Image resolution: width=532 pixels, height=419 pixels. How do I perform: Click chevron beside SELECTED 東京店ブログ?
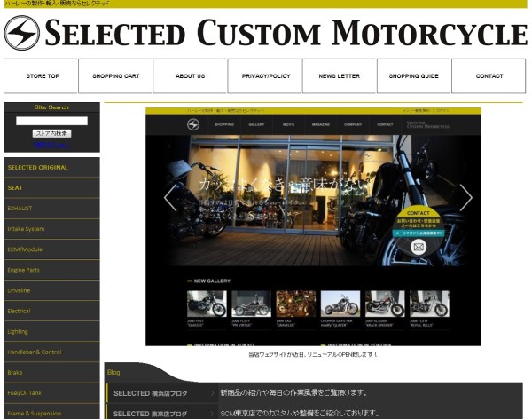(213, 414)
